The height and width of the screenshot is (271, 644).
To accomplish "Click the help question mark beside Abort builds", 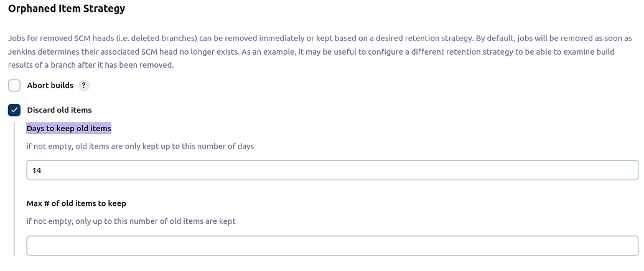I will pos(85,85).
